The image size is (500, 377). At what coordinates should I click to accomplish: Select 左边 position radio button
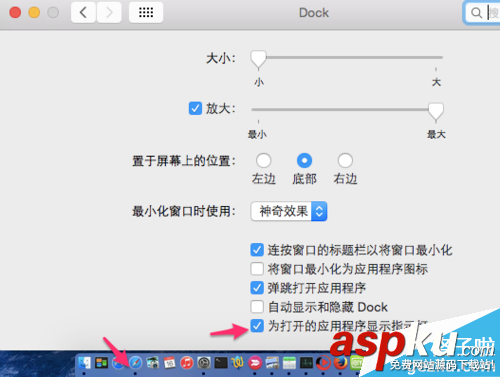click(263, 160)
